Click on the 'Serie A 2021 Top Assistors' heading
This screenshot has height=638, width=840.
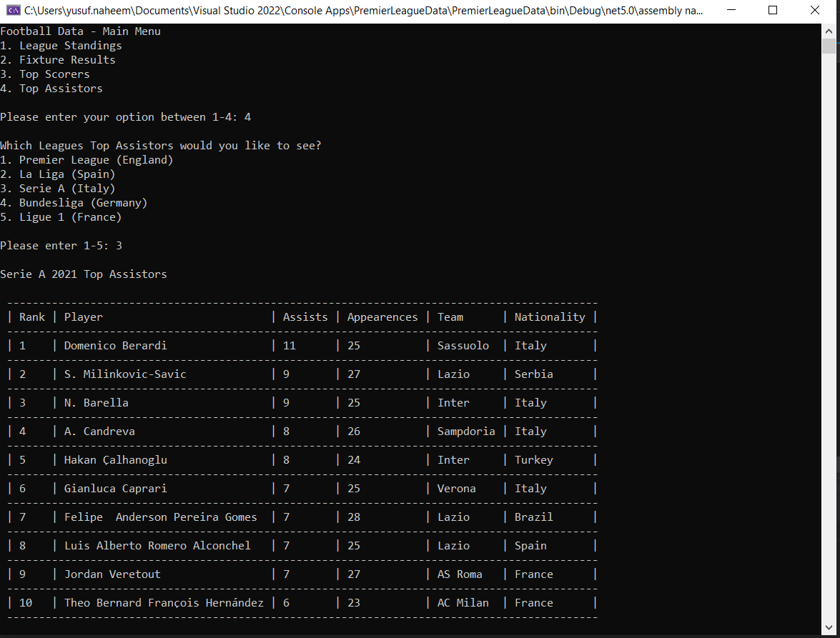[x=83, y=274]
